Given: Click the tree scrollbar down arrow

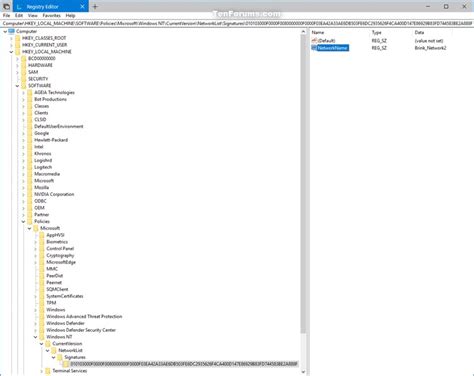Looking at the screenshot, I should 303,372.
